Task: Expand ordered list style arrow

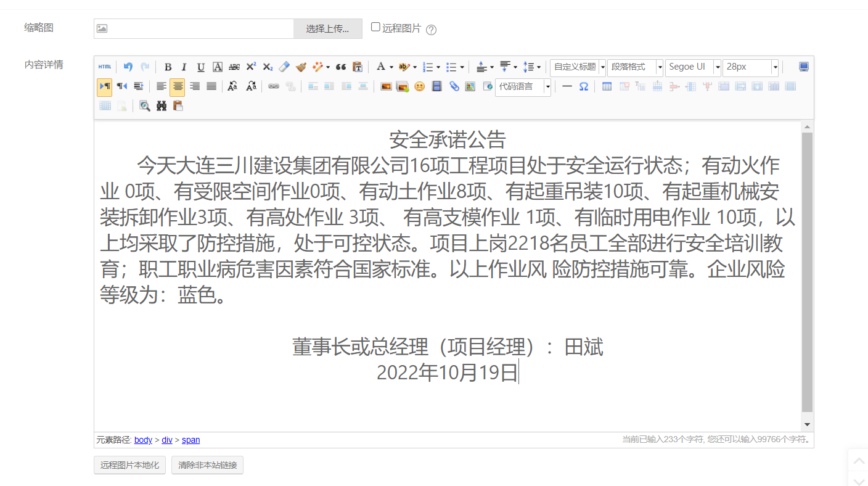Action: pyautogui.click(x=438, y=67)
